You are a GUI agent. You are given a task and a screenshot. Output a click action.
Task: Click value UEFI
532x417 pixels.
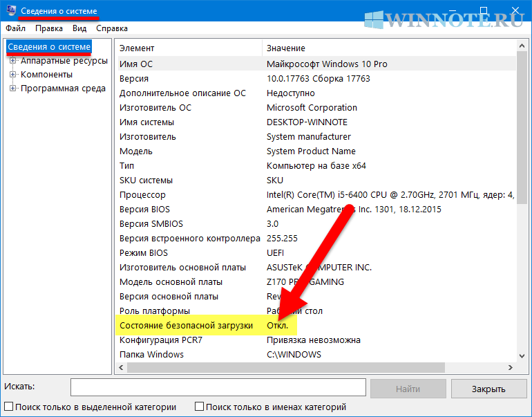[x=275, y=253]
